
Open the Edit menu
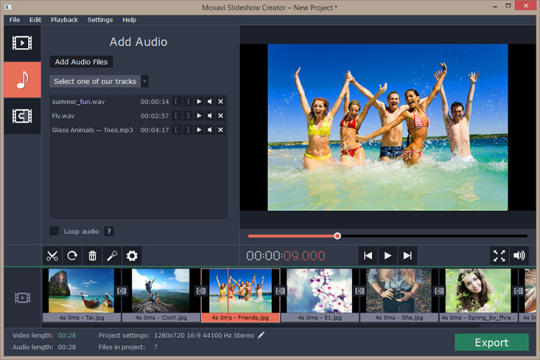[35, 20]
